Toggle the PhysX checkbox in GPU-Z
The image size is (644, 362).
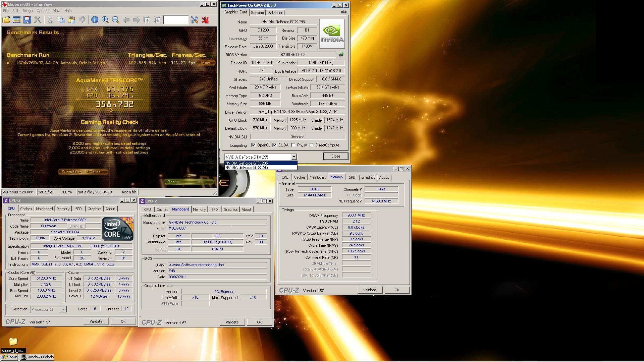[x=293, y=145]
